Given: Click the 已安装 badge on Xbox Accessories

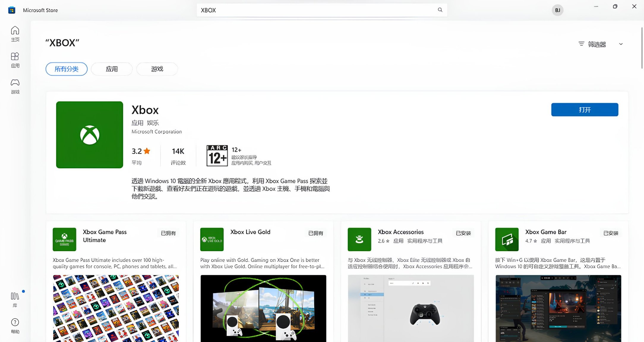Looking at the screenshot, I should coord(463,233).
